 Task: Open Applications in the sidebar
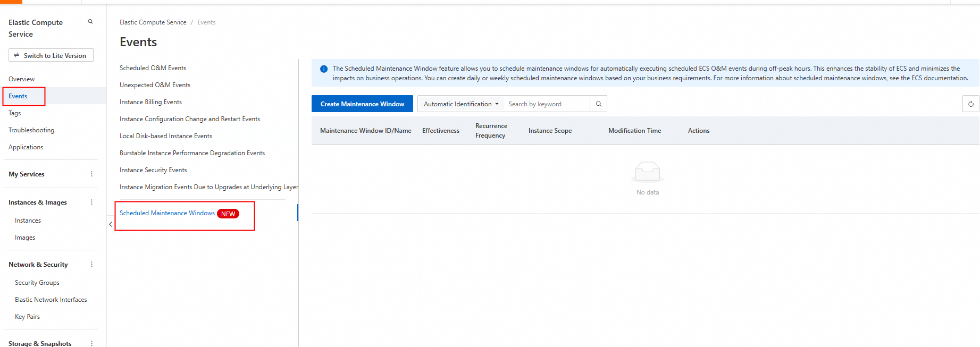pyautogui.click(x=26, y=147)
